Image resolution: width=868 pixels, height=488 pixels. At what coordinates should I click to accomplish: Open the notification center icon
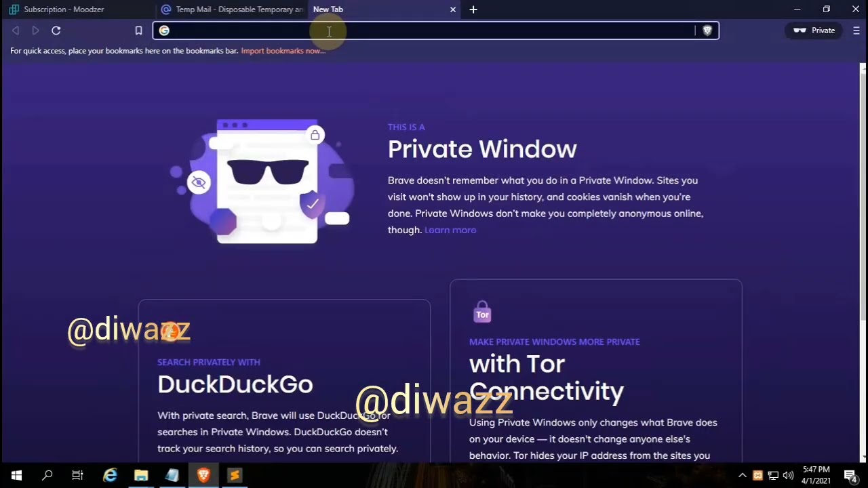(850, 475)
